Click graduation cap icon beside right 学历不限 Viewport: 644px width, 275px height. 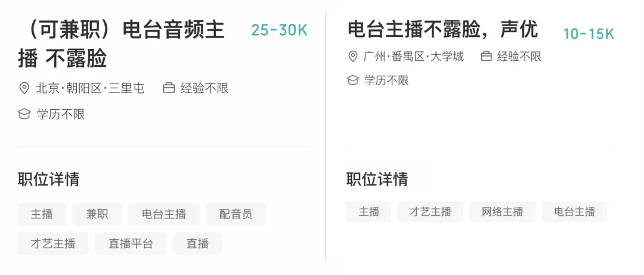click(353, 80)
